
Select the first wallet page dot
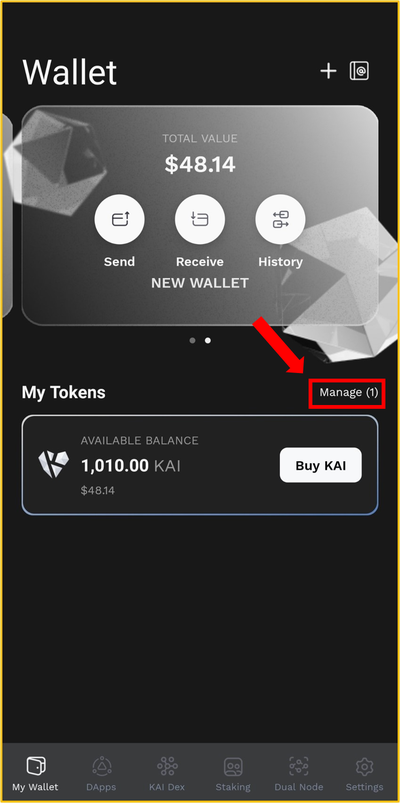[x=192, y=340]
